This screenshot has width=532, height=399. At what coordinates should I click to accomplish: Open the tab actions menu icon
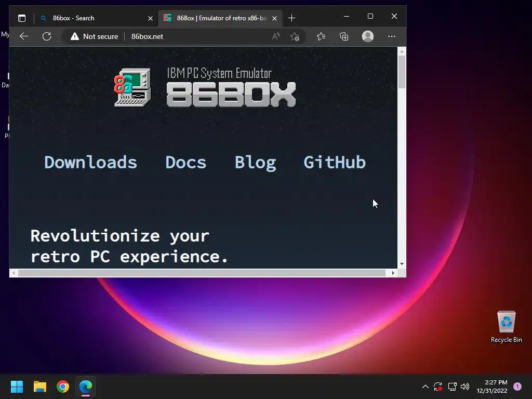[x=22, y=18]
